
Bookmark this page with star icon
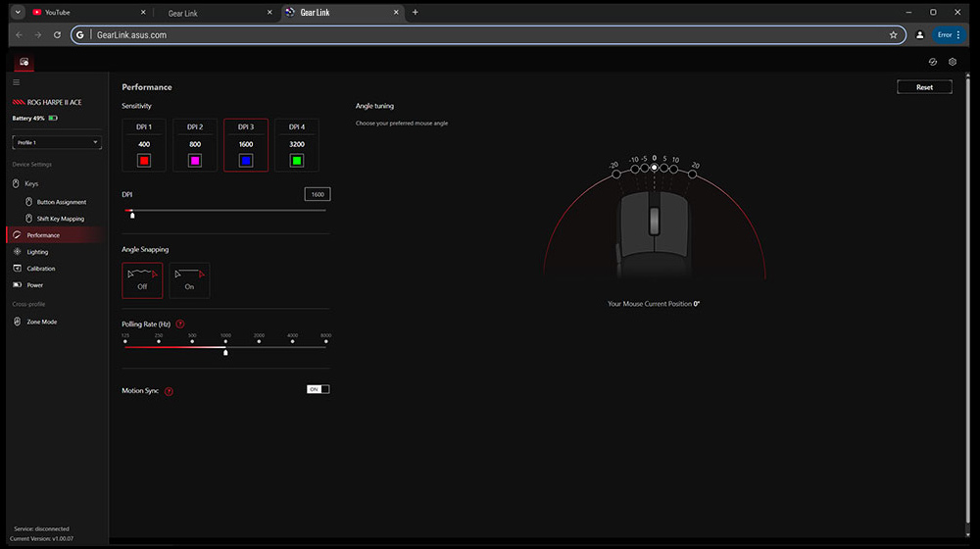pyautogui.click(x=893, y=34)
